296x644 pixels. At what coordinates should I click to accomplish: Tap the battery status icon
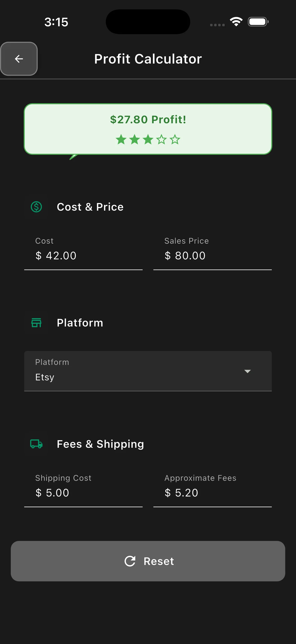[x=258, y=22]
